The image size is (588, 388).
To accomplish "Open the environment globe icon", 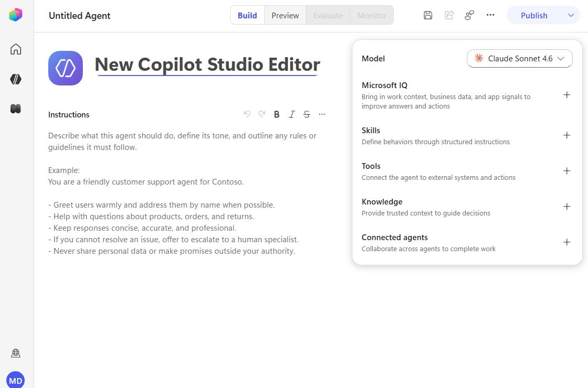I will [x=16, y=353].
